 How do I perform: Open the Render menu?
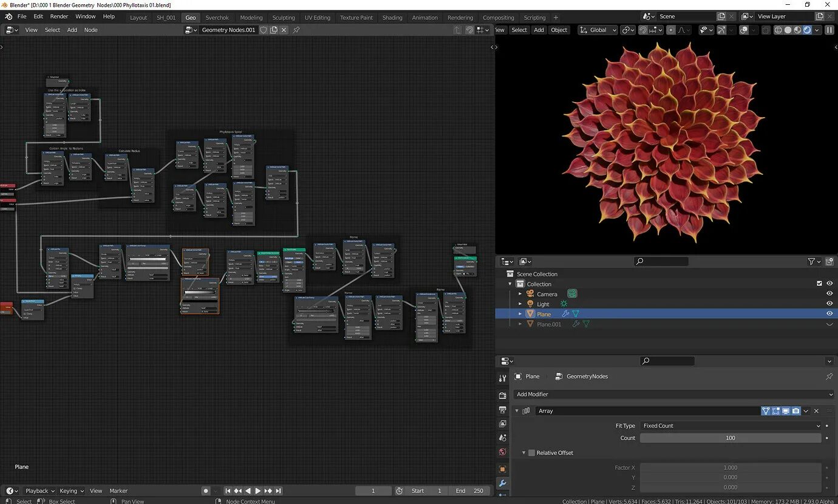point(59,16)
